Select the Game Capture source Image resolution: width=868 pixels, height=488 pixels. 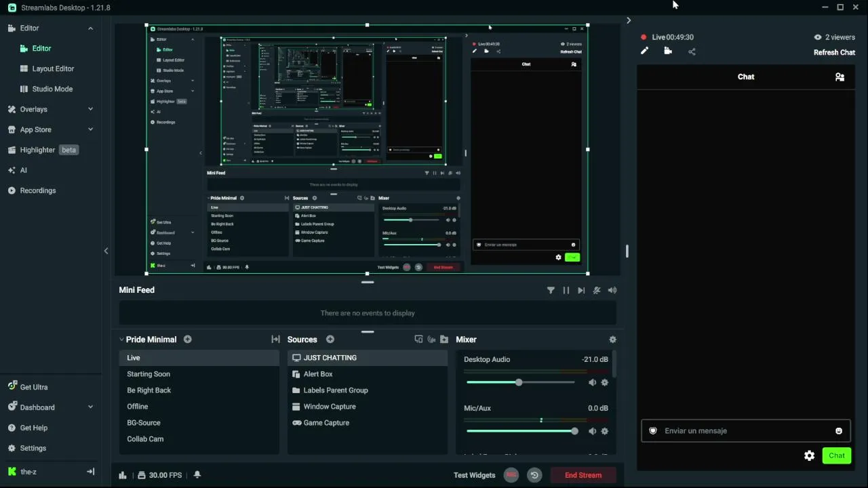(x=367, y=423)
